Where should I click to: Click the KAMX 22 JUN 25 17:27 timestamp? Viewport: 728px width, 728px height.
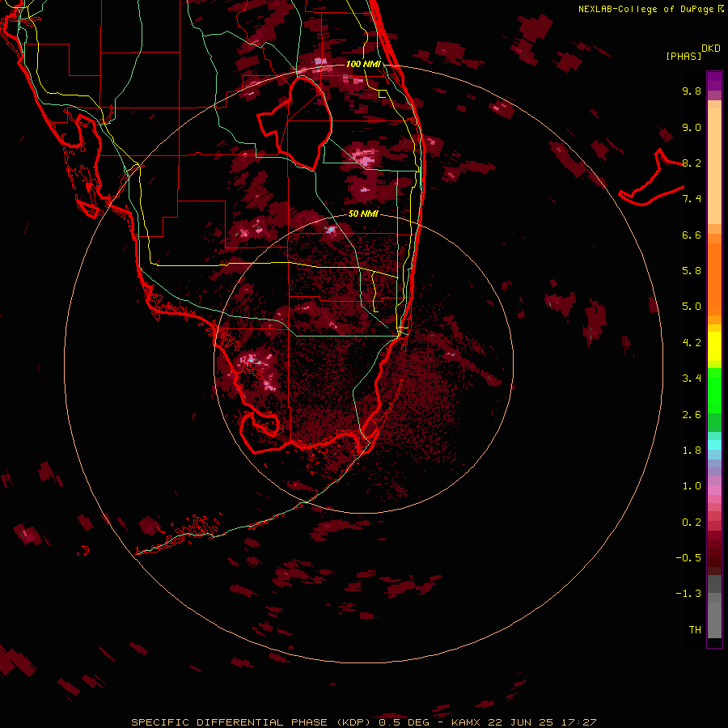pos(523,722)
